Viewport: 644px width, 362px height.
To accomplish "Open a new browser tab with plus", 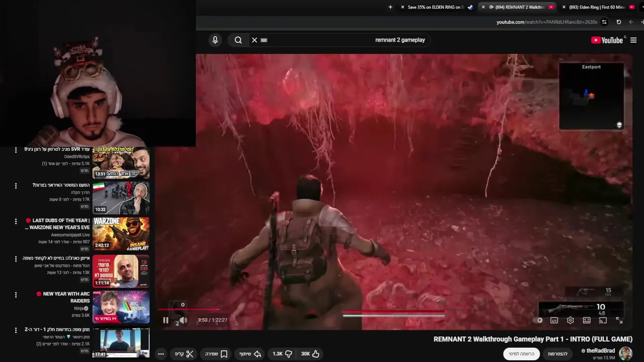I will [x=390, y=7].
